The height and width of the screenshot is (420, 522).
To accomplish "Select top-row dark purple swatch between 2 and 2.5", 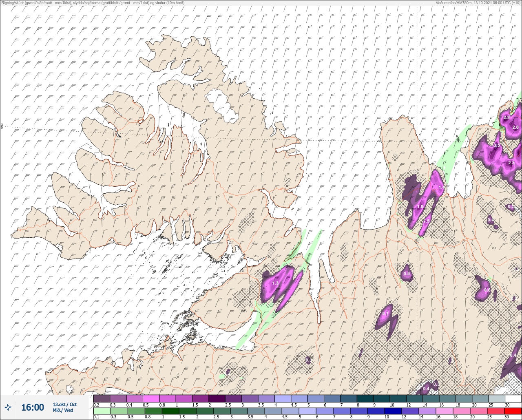I will click(x=217, y=398).
